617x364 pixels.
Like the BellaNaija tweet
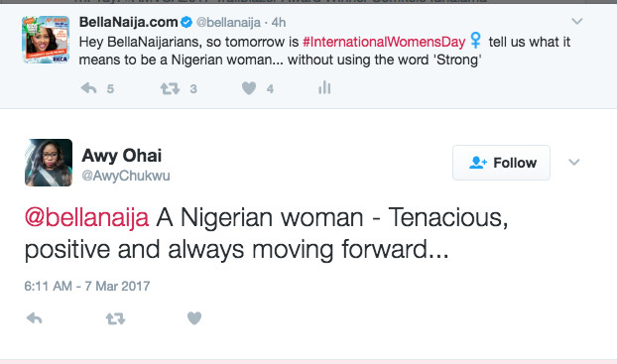tap(249, 88)
